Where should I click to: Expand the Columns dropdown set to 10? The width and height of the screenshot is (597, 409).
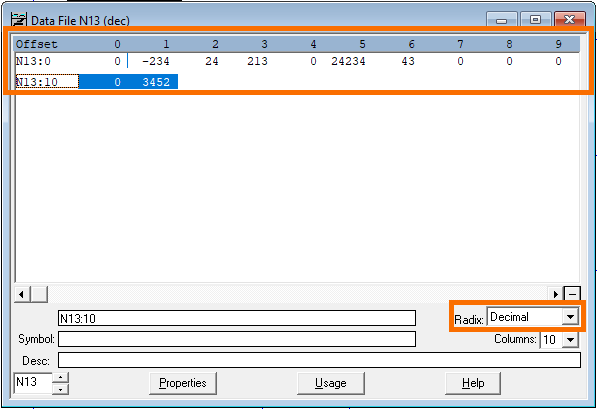[570, 339]
